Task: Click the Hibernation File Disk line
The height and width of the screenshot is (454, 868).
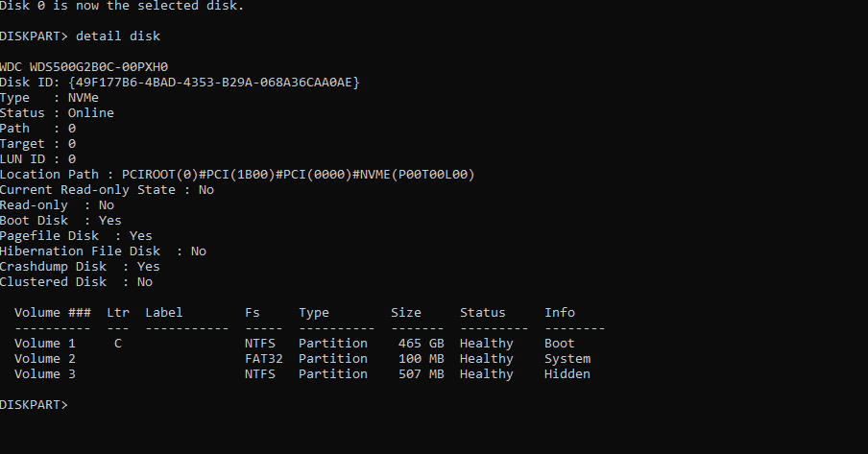Action: 103,251
